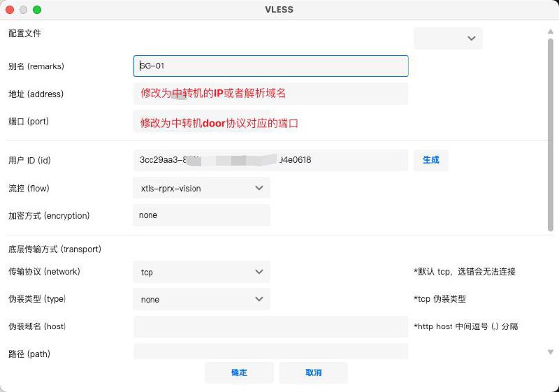This screenshot has height=392, width=559.
Task: Open the 传输协议 (network) tcp dropdown
Action: coord(201,272)
